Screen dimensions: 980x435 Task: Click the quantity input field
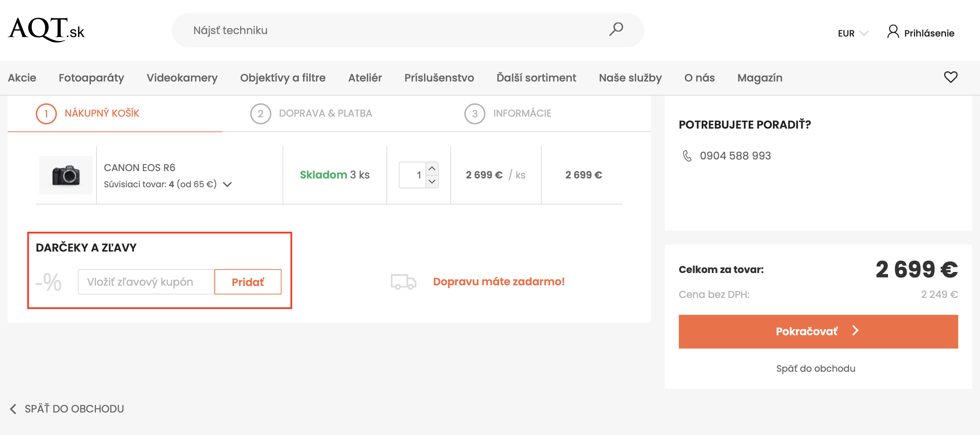click(412, 175)
